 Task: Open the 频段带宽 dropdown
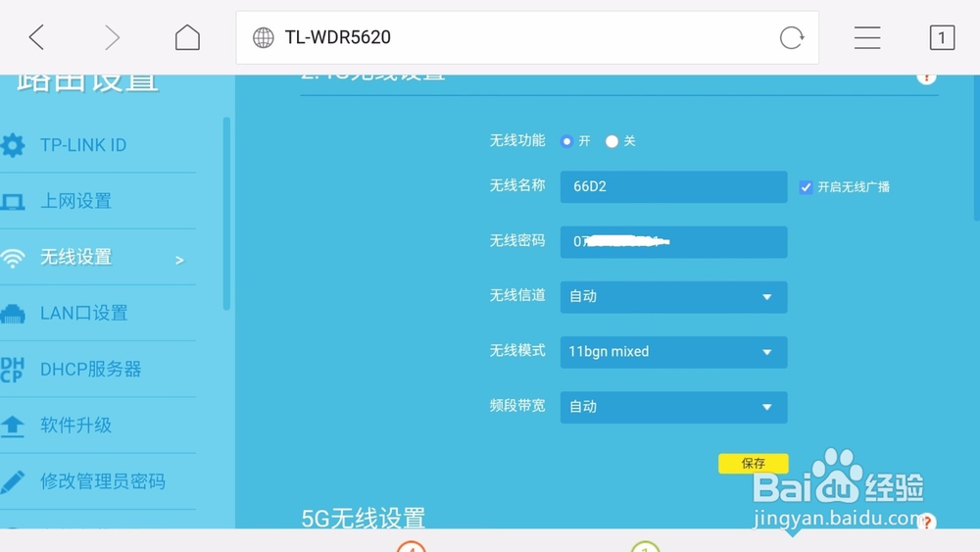pos(674,407)
